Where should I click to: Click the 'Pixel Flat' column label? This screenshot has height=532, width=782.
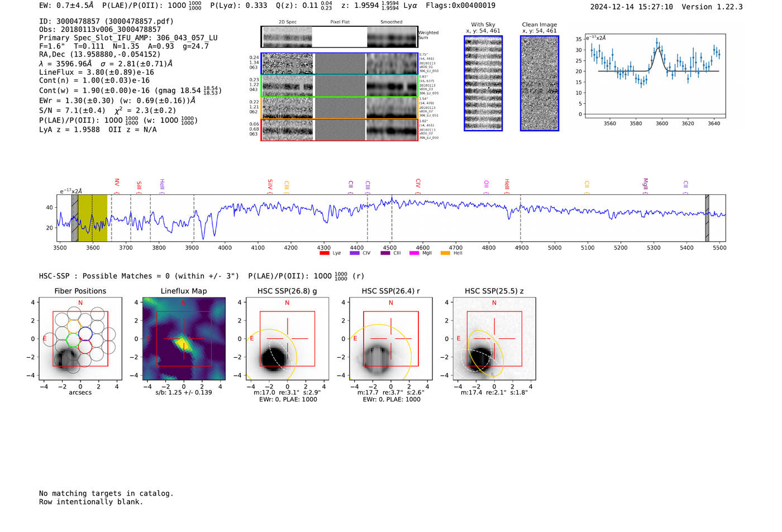(x=340, y=22)
